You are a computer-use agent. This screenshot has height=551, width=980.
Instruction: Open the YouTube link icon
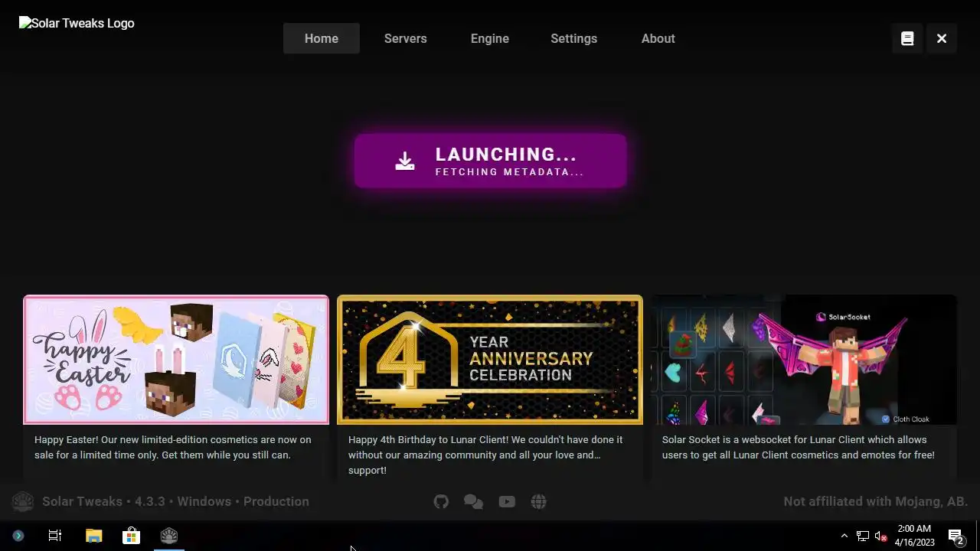click(507, 502)
